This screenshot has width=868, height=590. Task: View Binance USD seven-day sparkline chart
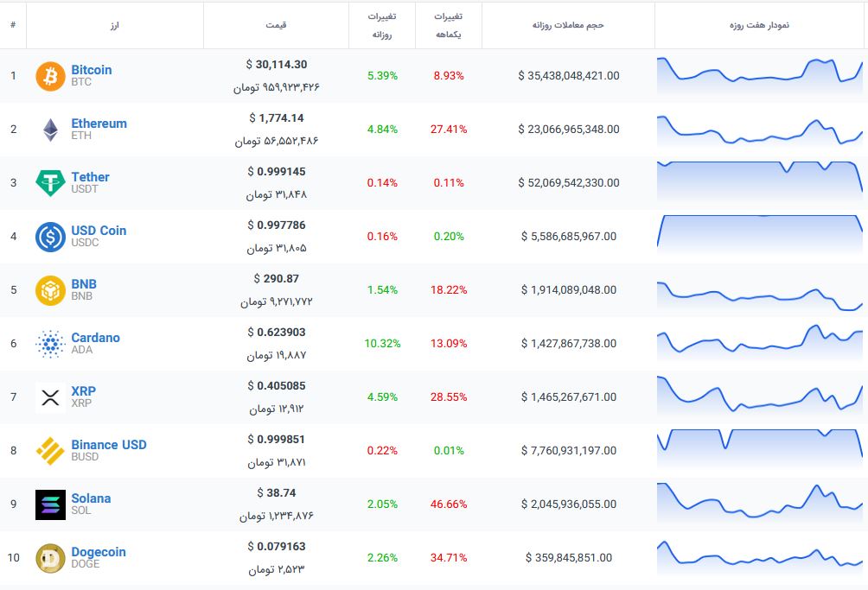[x=759, y=447]
